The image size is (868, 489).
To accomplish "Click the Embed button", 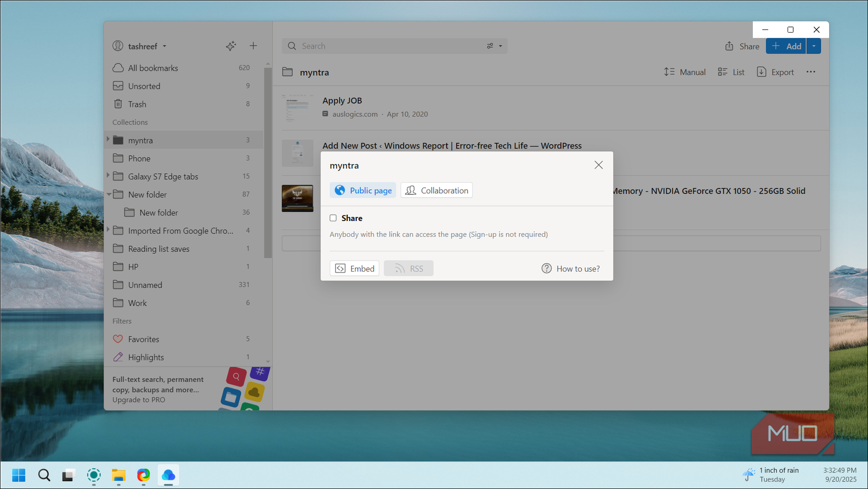I will (x=355, y=268).
